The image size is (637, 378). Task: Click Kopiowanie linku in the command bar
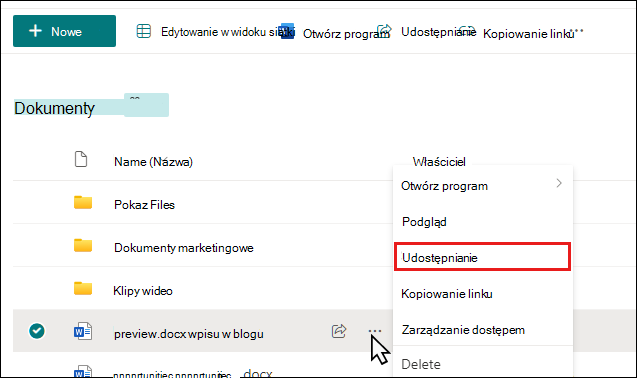tap(528, 34)
